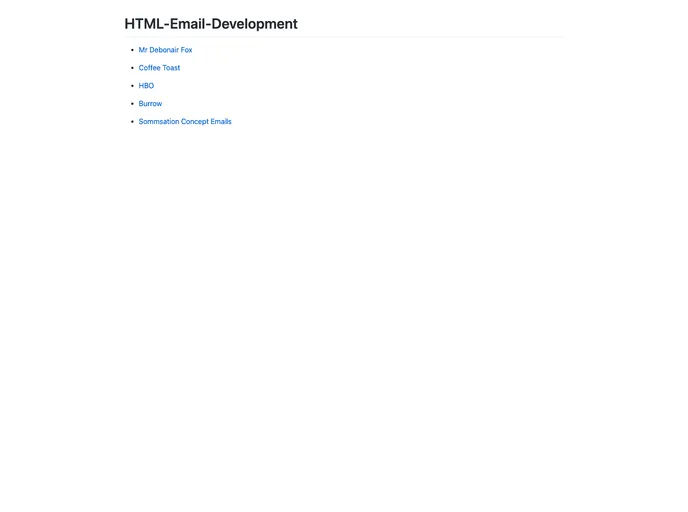
Task: Click the word "Concept" in the Sommsation link
Action: pyautogui.click(x=194, y=122)
